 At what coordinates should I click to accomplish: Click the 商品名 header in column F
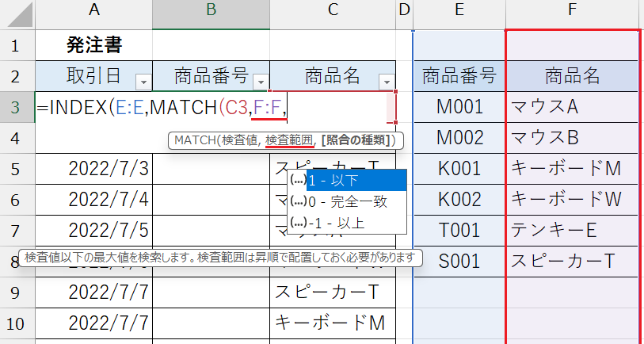pos(573,76)
